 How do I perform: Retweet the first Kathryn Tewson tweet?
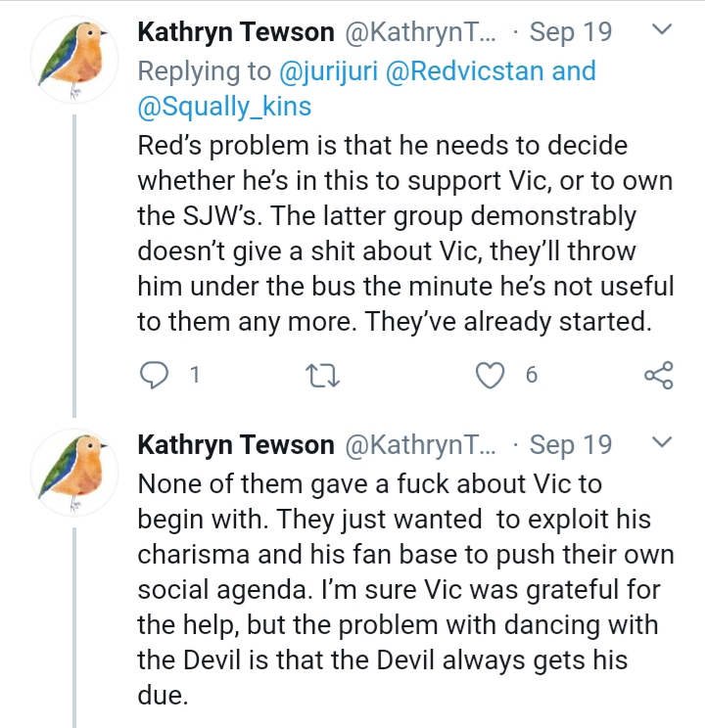click(322, 376)
